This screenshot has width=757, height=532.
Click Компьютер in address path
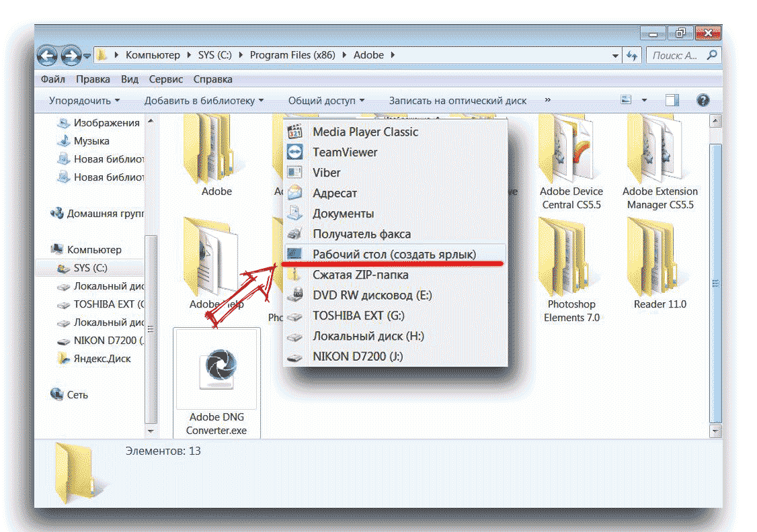153,55
